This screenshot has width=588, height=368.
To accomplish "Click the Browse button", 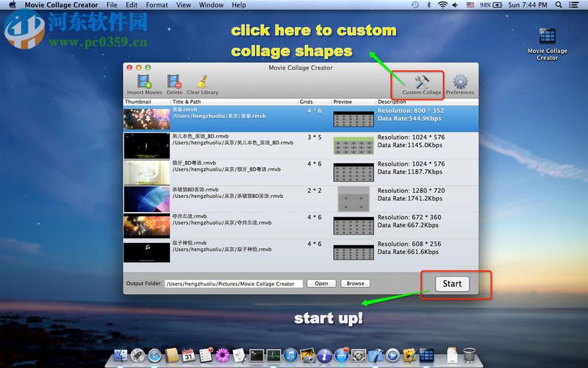I will (355, 283).
